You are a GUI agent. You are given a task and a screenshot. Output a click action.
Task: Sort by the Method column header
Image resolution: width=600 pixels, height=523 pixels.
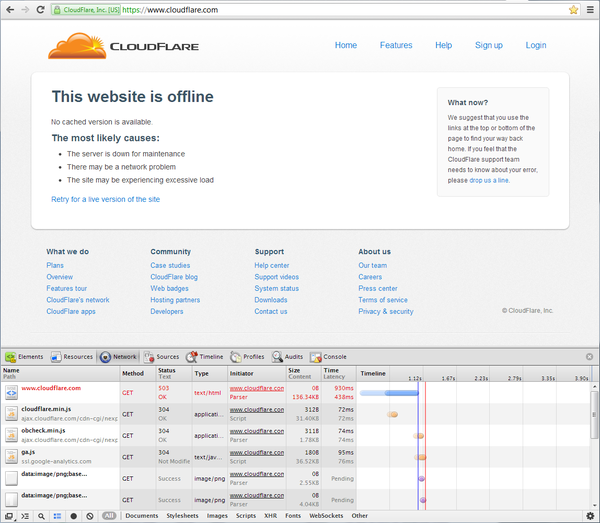tap(138, 373)
